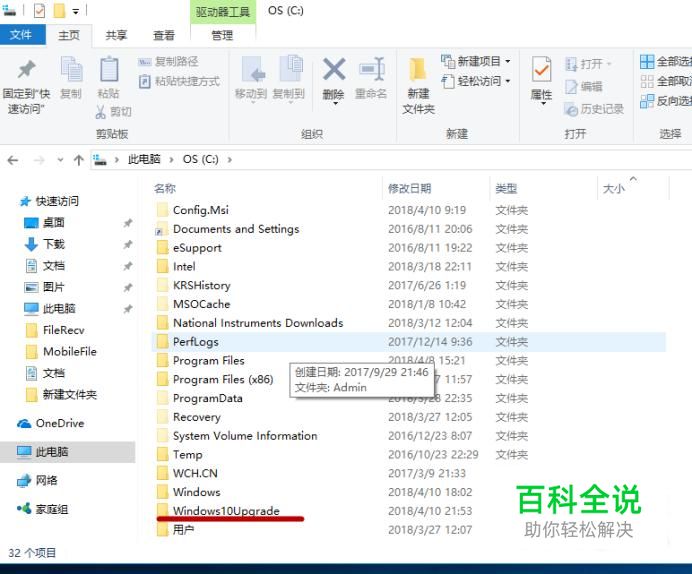Click the Paste clipboard icon
Image resolution: width=692 pixels, height=574 pixels.
point(109,69)
